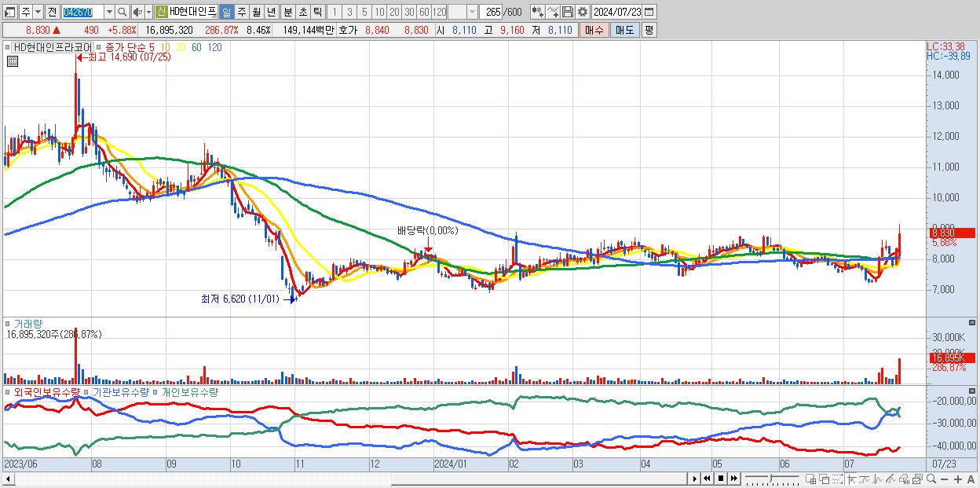Switch to second 초 chart period
The width and height of the screenshot is (980, 488).
click(302, 12)
